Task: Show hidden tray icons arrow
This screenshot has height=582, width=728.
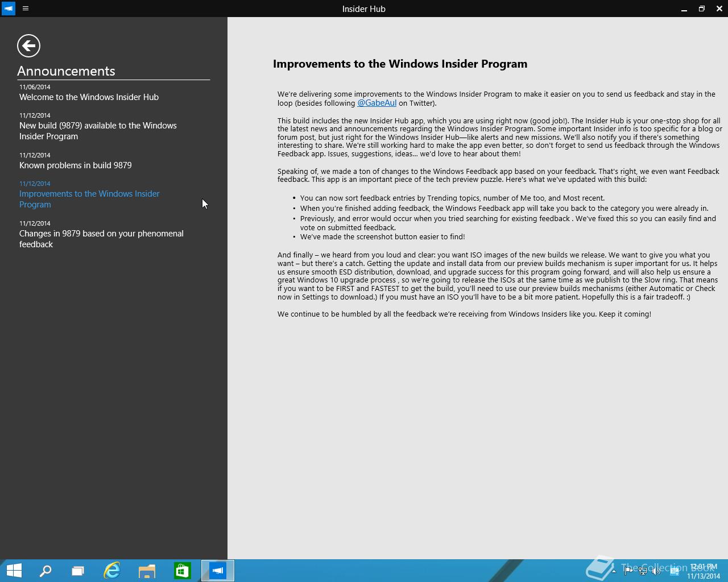Action: [x=614, y=571]
